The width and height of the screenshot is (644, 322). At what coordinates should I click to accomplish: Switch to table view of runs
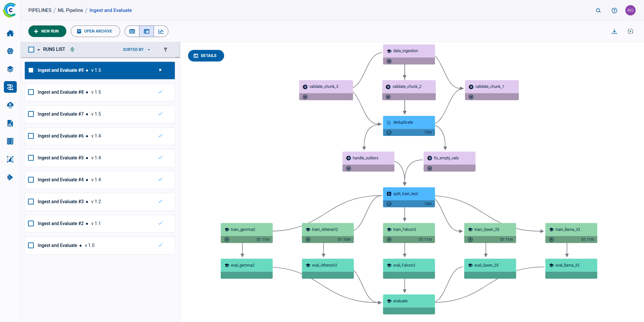tap(132, 31)
